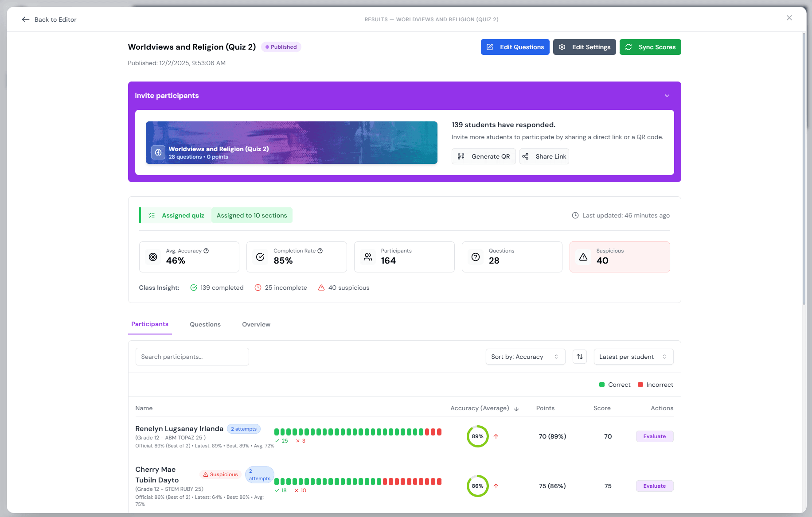812x517 pixels.
Task: Click the Completion Rate info tooltip icon
Action: [320, 251]
